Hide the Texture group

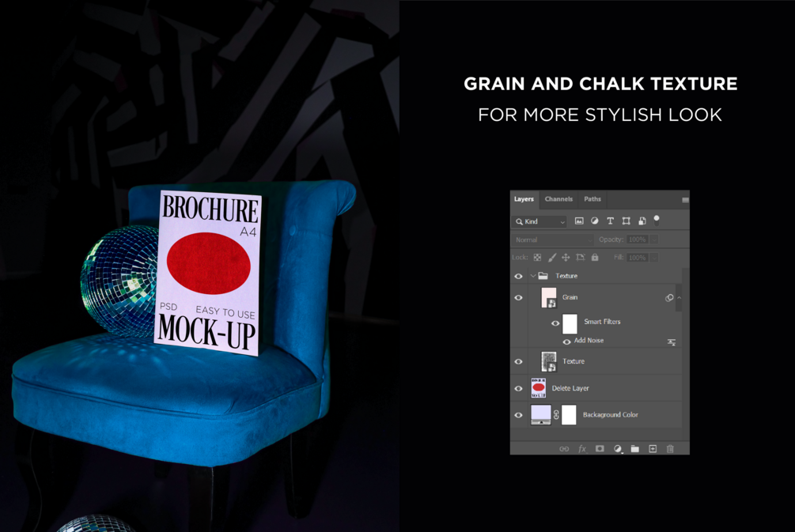[518, 276]
